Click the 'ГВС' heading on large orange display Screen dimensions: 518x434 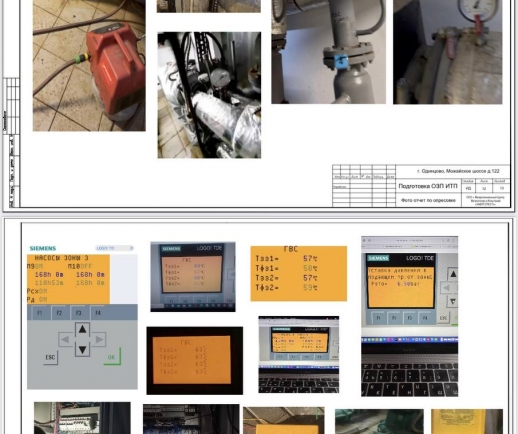(291, 249)
